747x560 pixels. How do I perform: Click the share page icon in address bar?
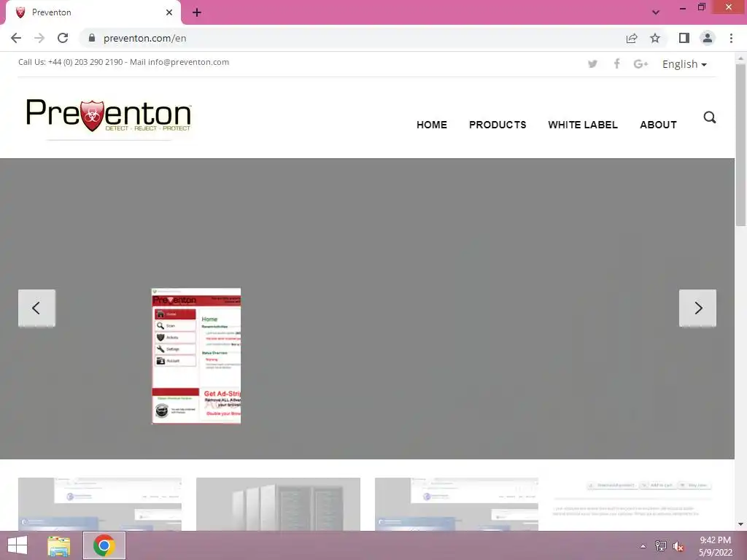coord(632,38)
